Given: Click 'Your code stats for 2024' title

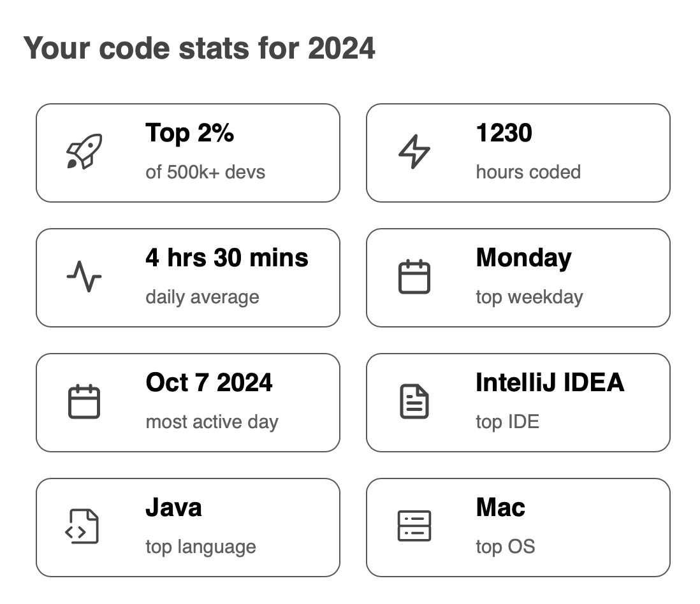Looking at the screenshot, I should click(199, 48).
